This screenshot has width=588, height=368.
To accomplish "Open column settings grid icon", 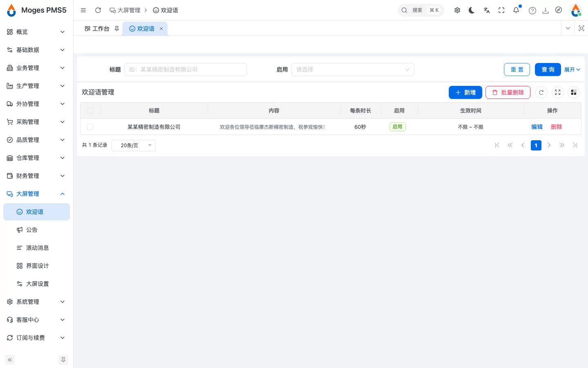I will pyautogui.click(x=574, y=92).
